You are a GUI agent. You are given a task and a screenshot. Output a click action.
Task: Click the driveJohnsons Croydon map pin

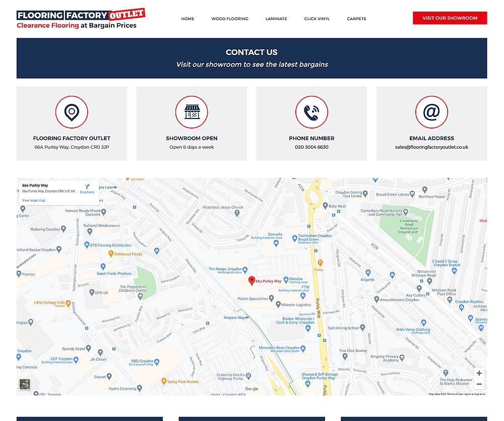(x=376, y=299)
